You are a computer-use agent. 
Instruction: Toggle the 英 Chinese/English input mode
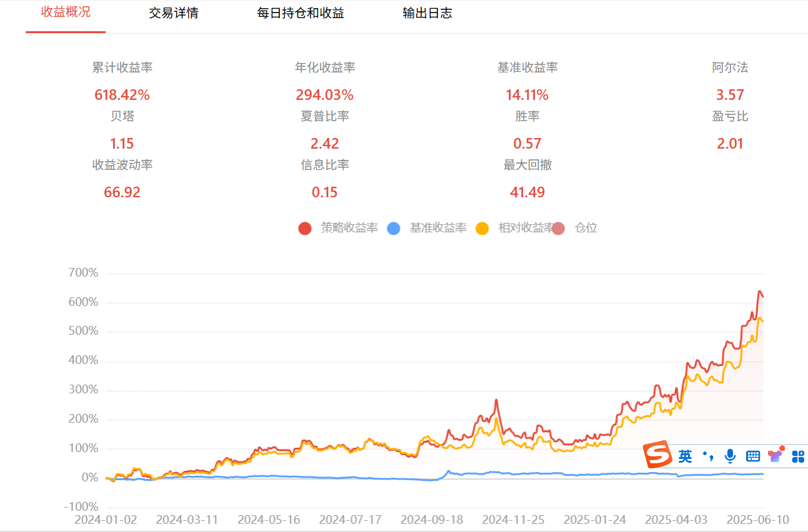(686, 456)
